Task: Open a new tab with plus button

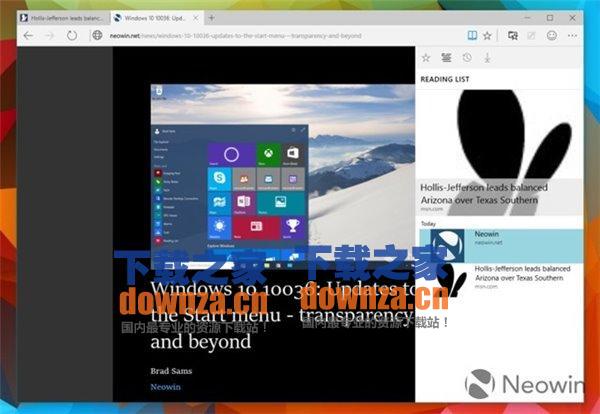Action: point(212,18)
